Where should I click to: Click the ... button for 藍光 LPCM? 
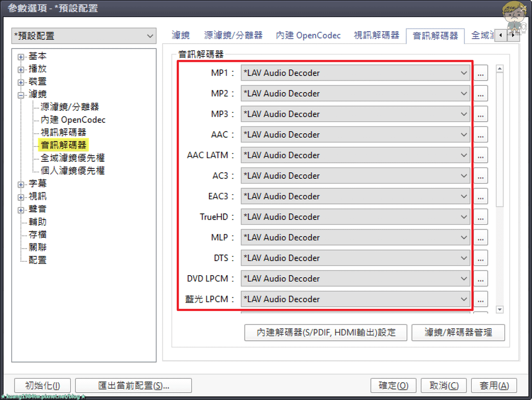tap(481, 299)
